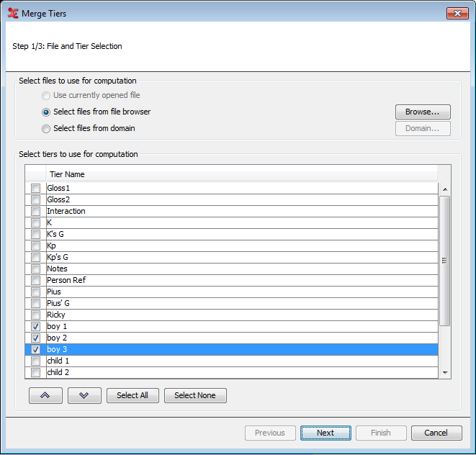This screenshot has width=476, height=455.
Task: Choose 'Select files from domain' option
Action: point(46,129)
